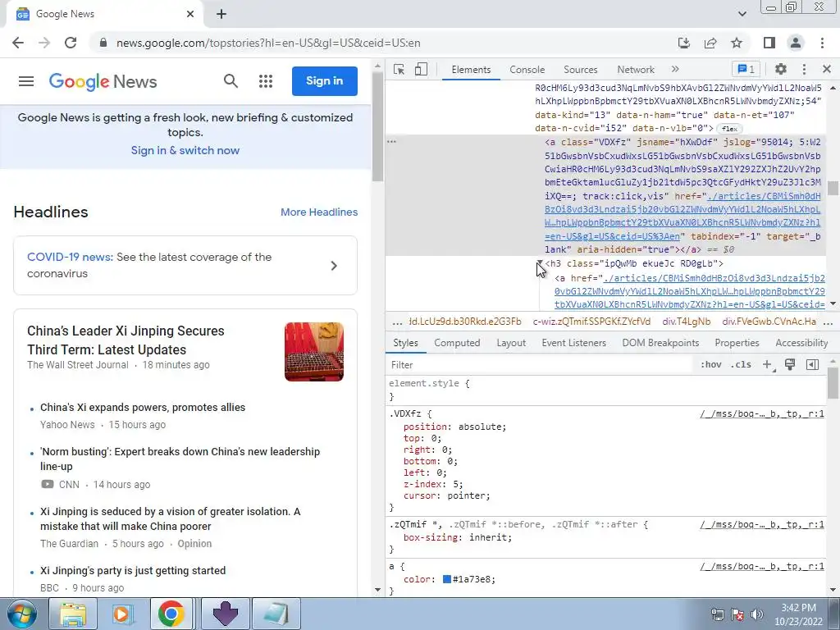Image resolution: width=840 pixels, height=630 pixels.
Task: Close the Google News tab
Action: click(190, 15)
